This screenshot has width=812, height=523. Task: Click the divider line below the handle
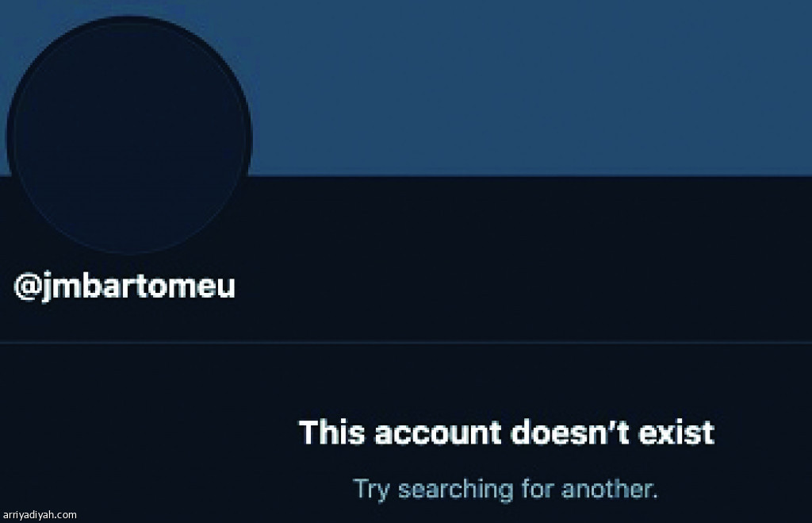[x=406, y=343]
